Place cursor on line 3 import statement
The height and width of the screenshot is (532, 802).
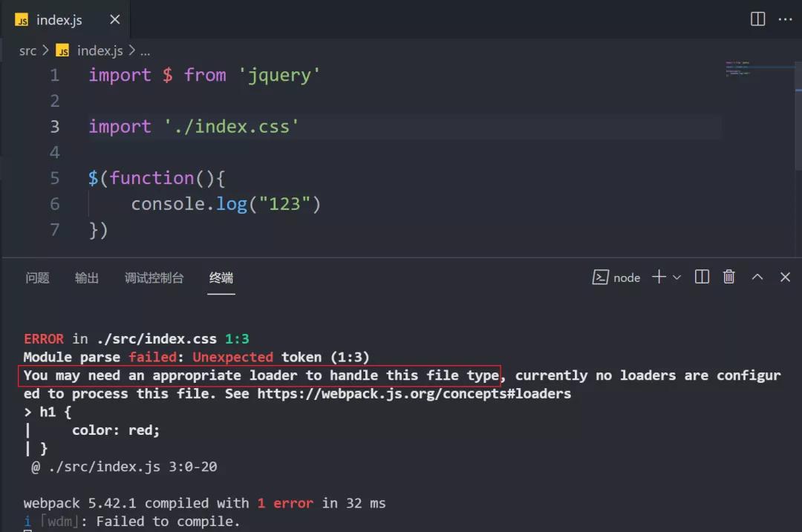(x=193, y=126)
